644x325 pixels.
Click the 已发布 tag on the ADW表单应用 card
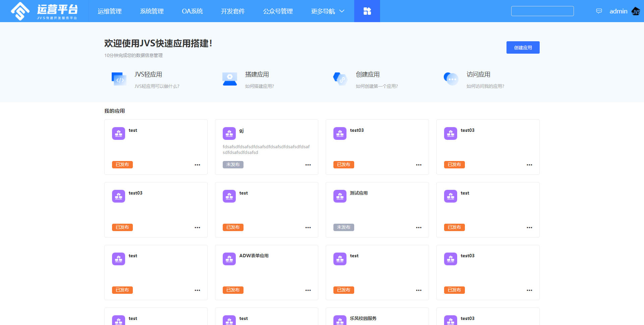(x=233, y=290)
